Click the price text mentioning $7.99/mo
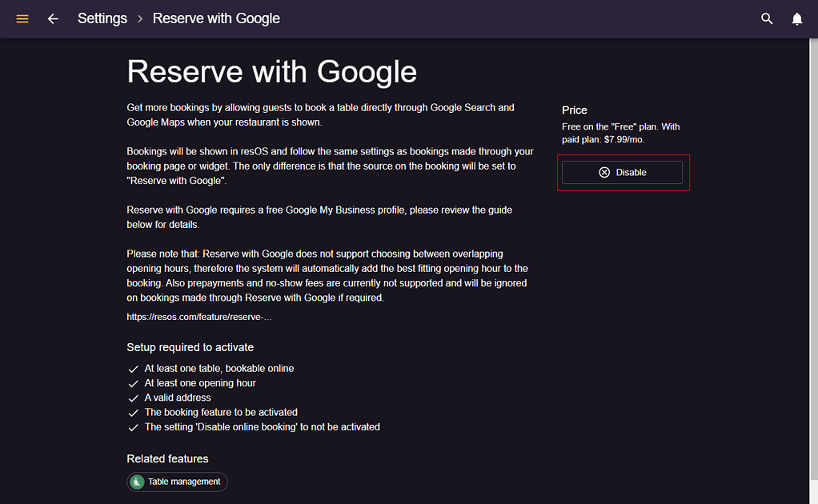Screen dimensions: 818x504 click(x=621, y=133)
